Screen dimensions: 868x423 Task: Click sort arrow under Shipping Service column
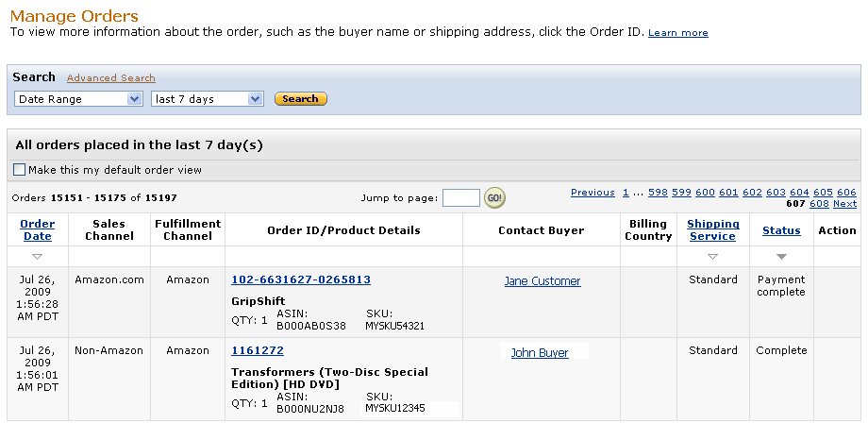click(x=712, y=257)
